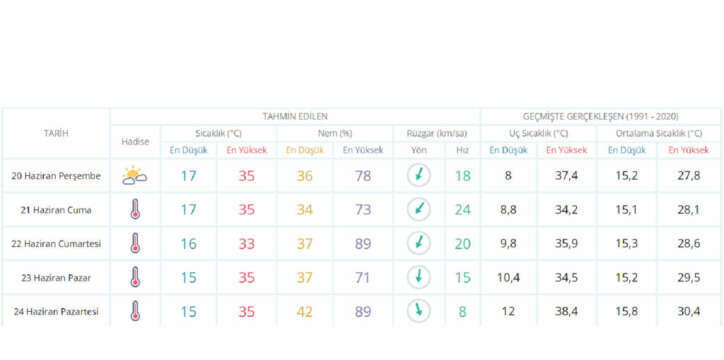
Task: Select the 21 Haziran Cuma date row
Action: [x=56, y=210]
